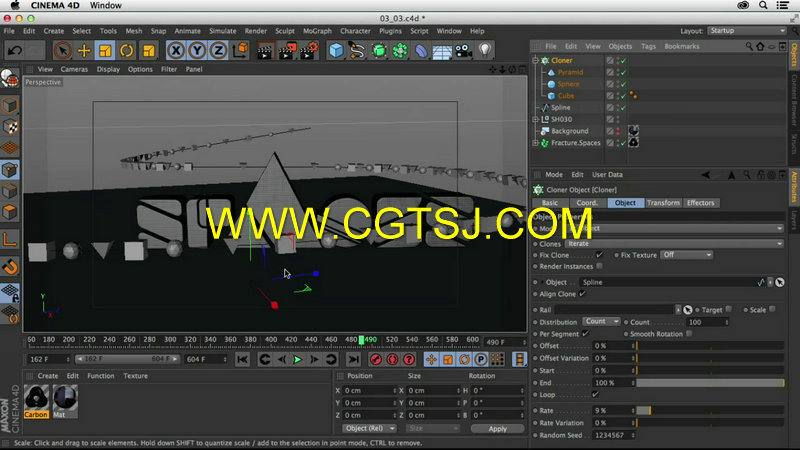Toggle the Fix Clone checkbox
Screen dimensions: 800x450
point(599,255)
